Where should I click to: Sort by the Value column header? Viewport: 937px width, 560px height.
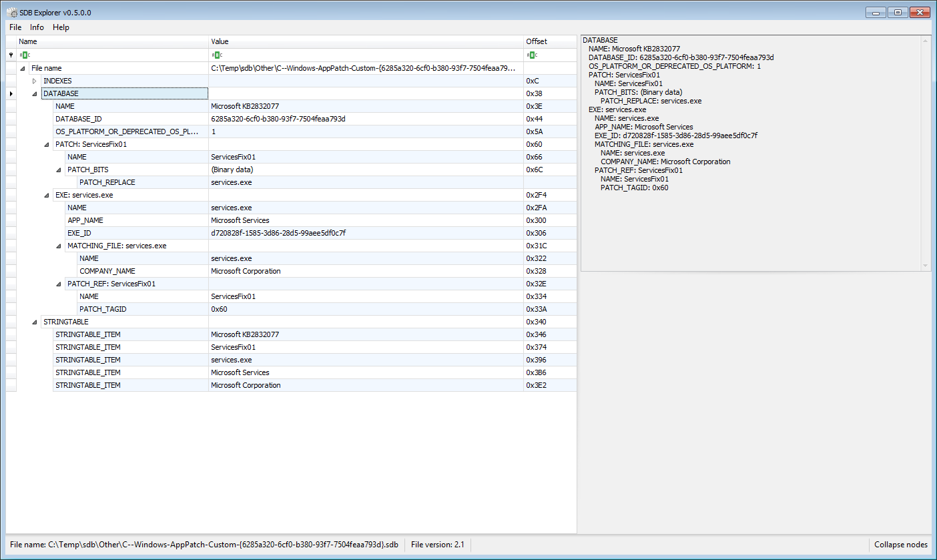366,41
